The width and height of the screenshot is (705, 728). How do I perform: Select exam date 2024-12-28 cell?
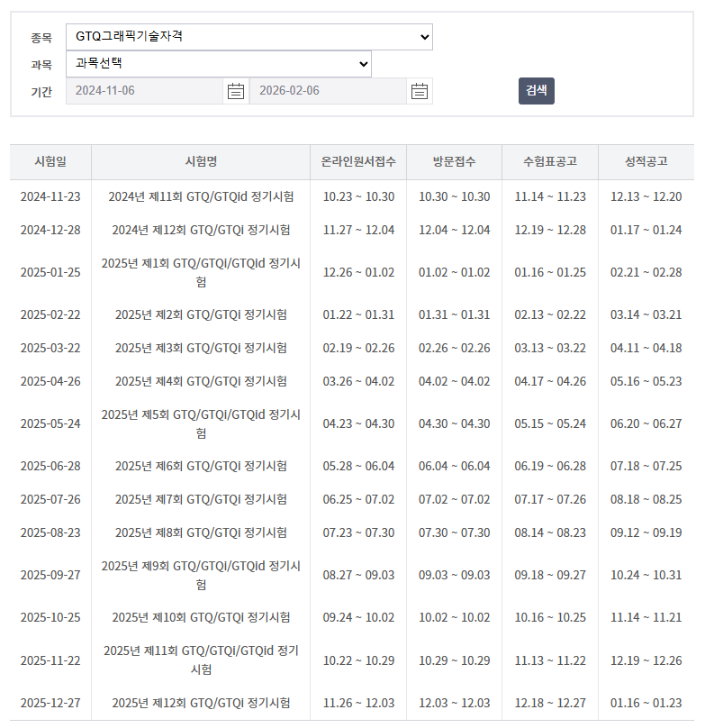click(50, 231)
